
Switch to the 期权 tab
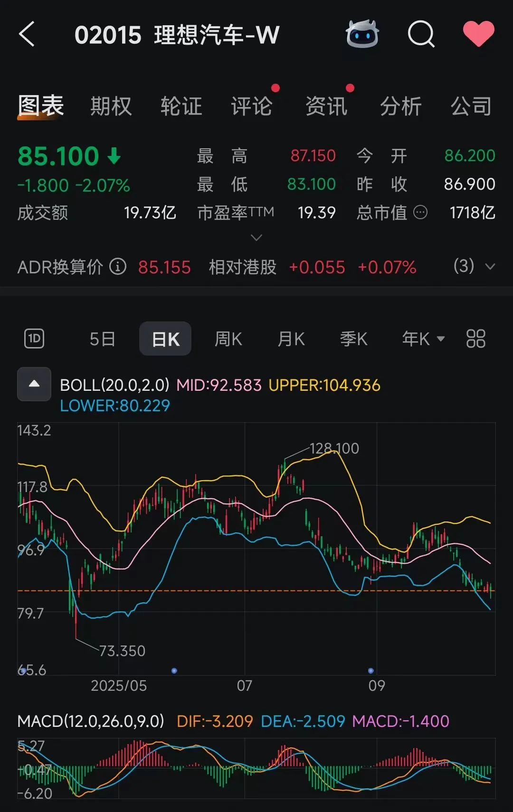pyautogui.click(x=111, y=106)
